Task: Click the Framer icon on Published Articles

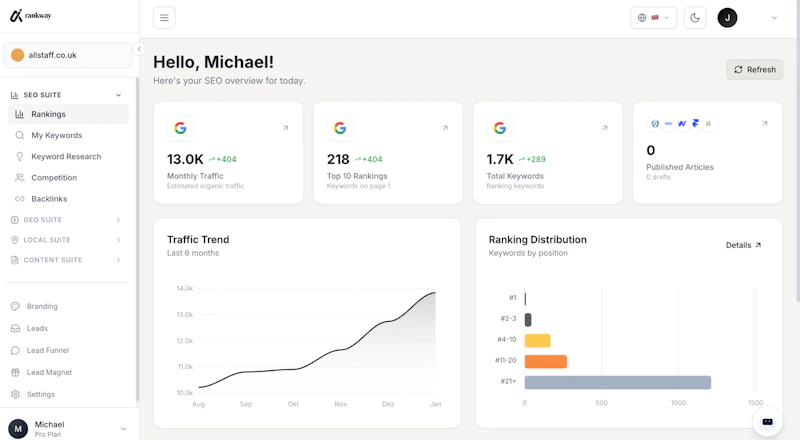Action: [x=695, y=124]
